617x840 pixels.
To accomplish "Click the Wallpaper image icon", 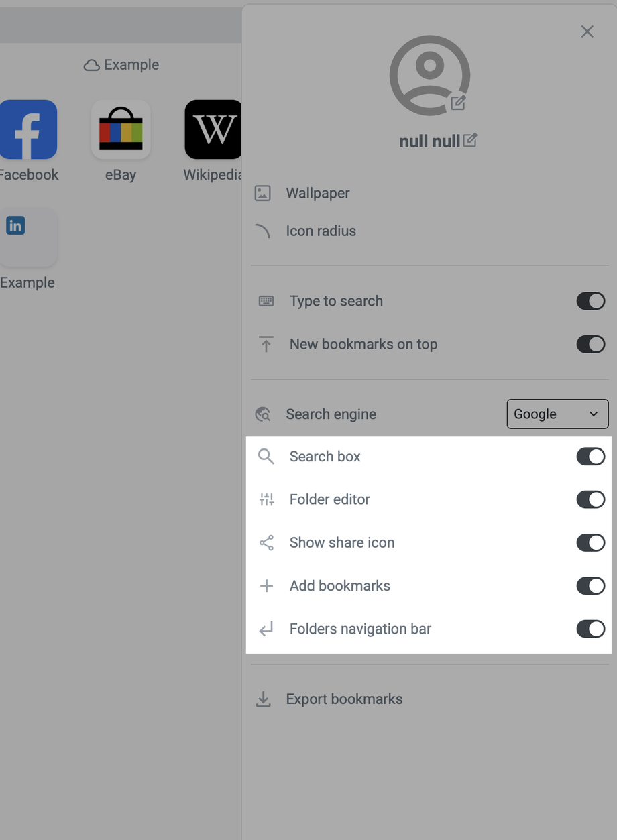I will click(263, 194).
